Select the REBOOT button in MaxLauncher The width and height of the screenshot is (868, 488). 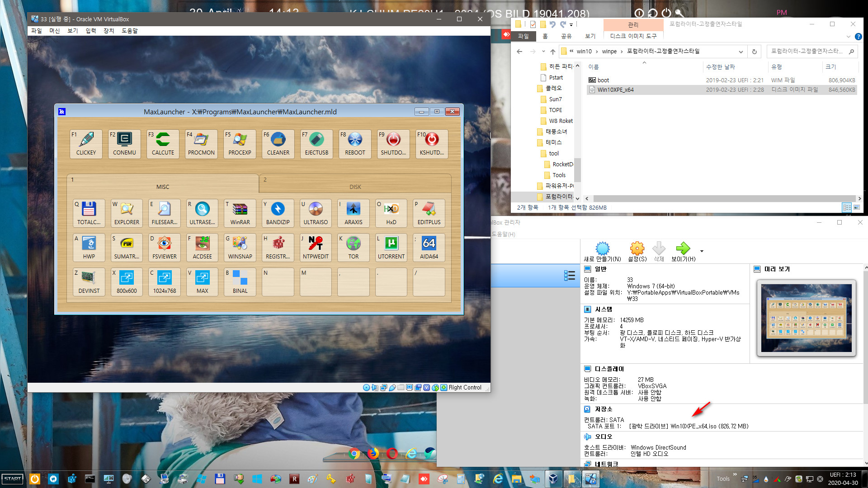355,144
